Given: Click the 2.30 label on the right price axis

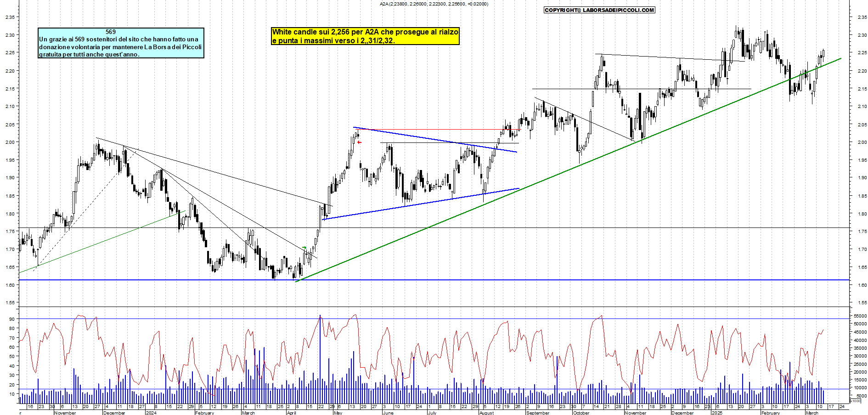Looking at the screenshot, I should coord(862,35).
